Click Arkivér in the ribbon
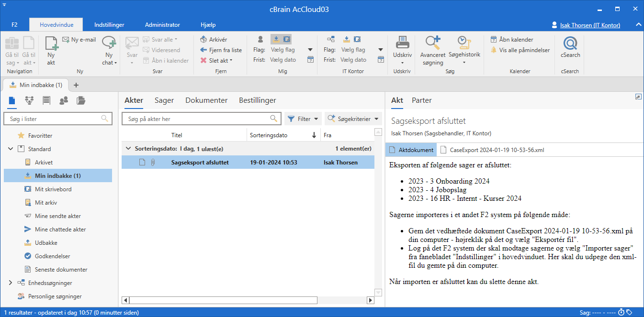This screenshot has width=644, height=317. pos(214,40)
